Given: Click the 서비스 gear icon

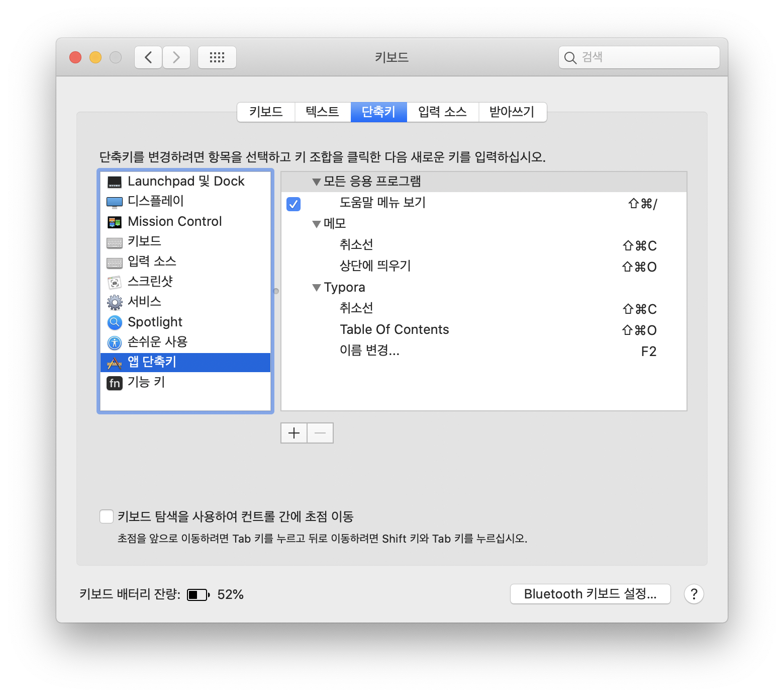Looking at the screenshot, I should [115, 302].
